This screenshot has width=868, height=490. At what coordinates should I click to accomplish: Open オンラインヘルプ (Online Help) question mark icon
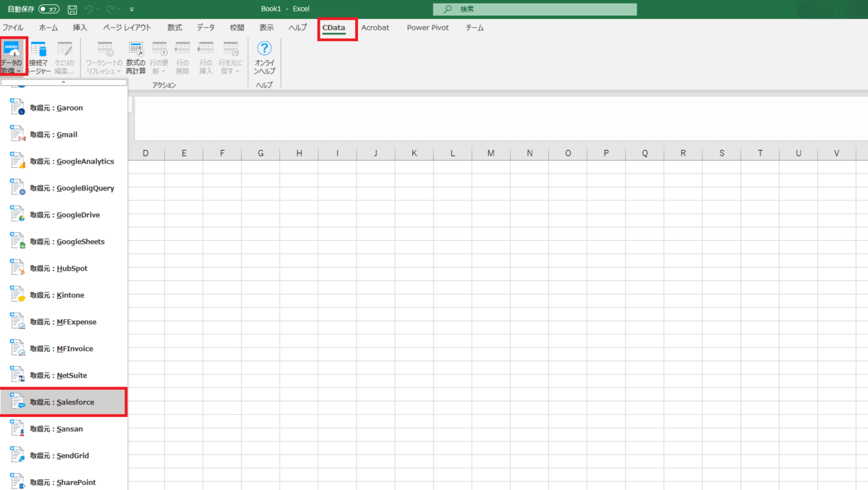265,48
